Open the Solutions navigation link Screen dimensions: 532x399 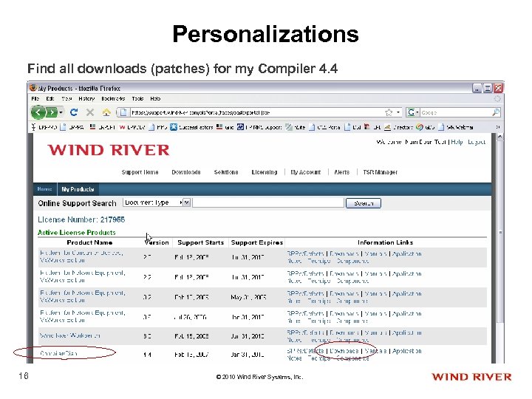tap(226, 172)
